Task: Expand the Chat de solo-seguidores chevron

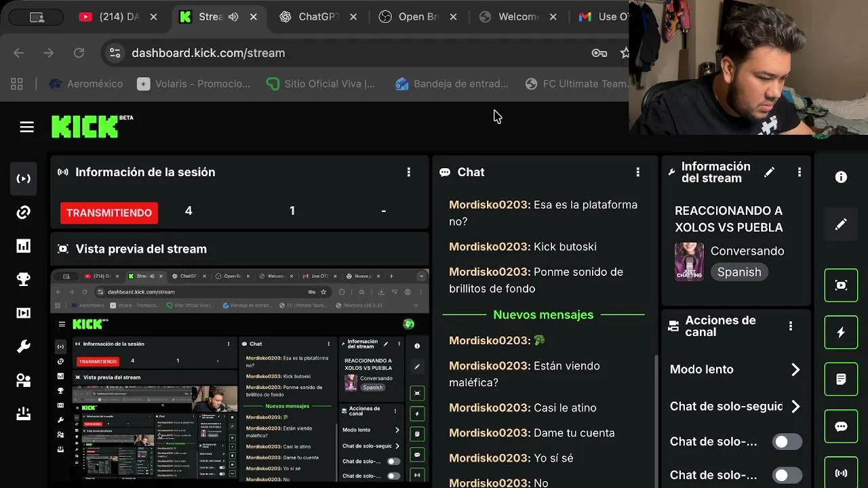Action: coord(795,407)
